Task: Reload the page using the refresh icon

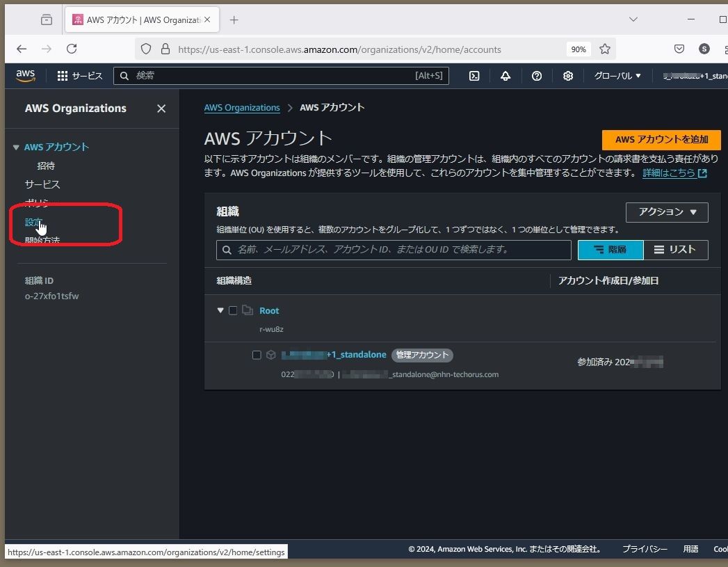Action: coord(72,49)
